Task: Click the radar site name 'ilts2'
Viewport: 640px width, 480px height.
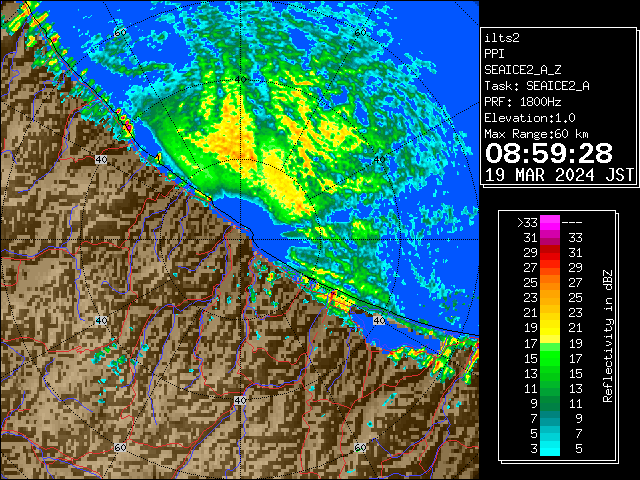Action: 502,38
